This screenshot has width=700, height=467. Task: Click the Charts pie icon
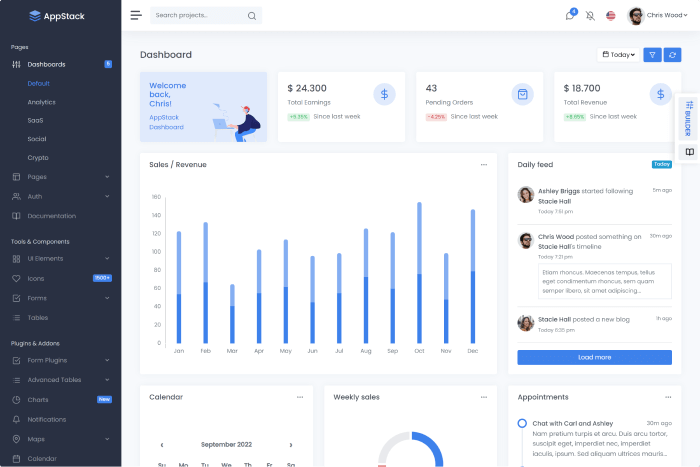pyautogui.click(x=17, y=400)
